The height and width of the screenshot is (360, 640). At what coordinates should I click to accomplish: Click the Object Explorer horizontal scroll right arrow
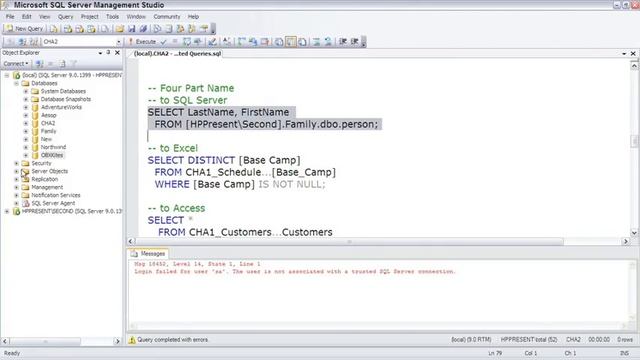click(117, 341)
